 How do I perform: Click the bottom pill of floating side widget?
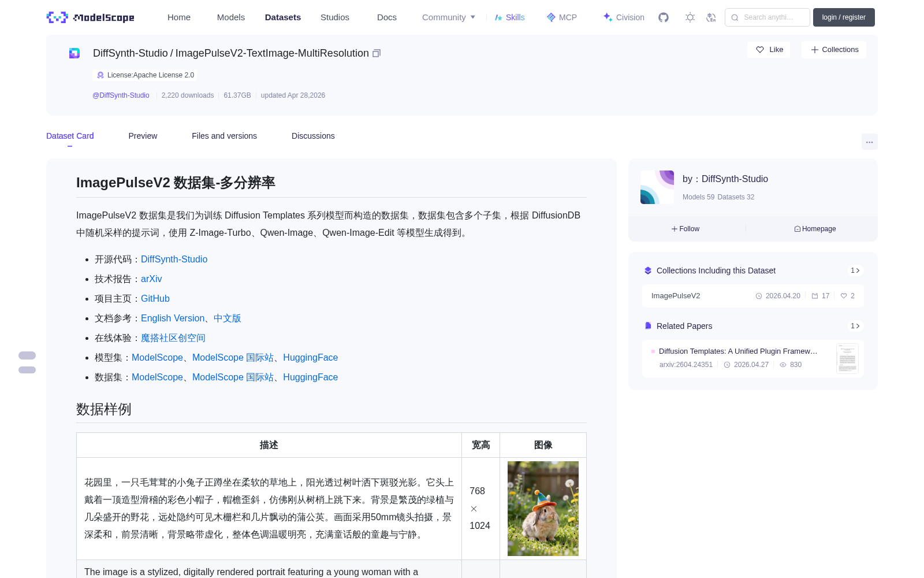(27, 370)
